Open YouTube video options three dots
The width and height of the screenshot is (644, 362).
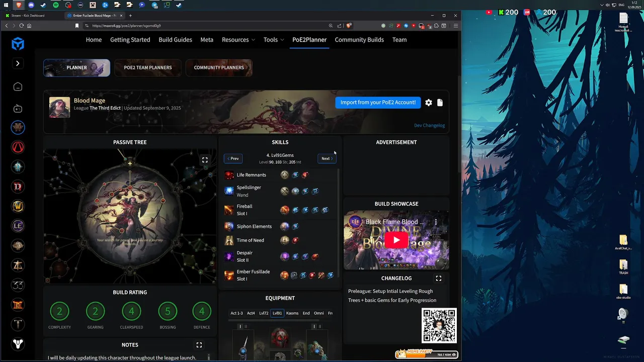436,222
